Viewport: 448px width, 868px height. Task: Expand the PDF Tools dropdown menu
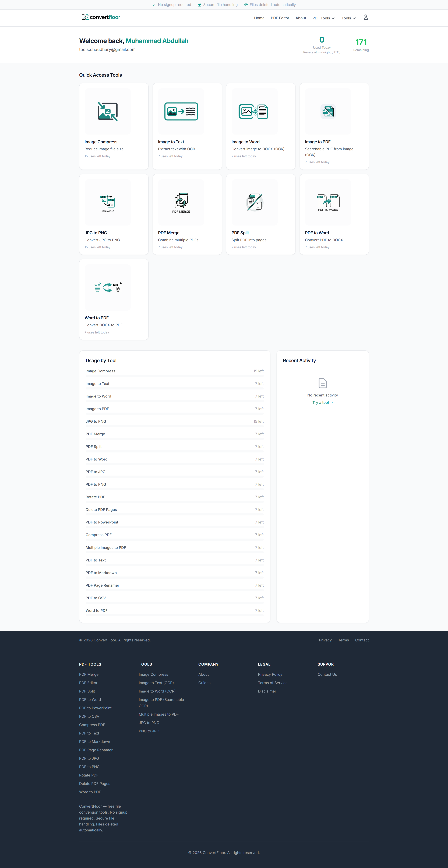(323, 18)
